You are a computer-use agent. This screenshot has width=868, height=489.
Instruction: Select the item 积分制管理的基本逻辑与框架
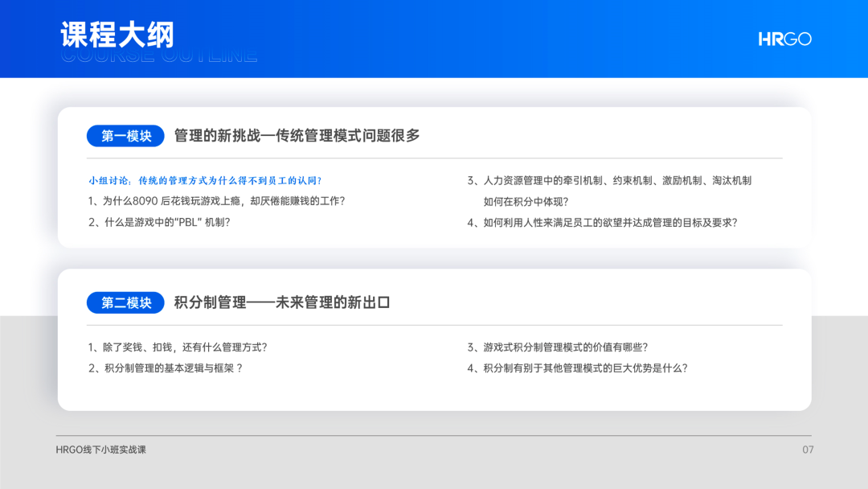[166, 368]
